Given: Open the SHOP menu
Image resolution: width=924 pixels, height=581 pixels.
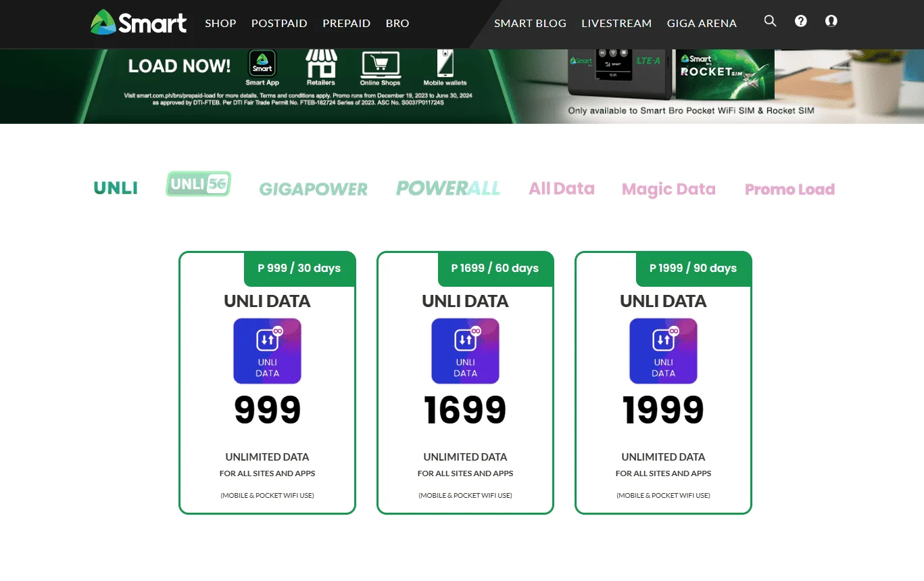Looking at the screenshot, I should 220,23.
